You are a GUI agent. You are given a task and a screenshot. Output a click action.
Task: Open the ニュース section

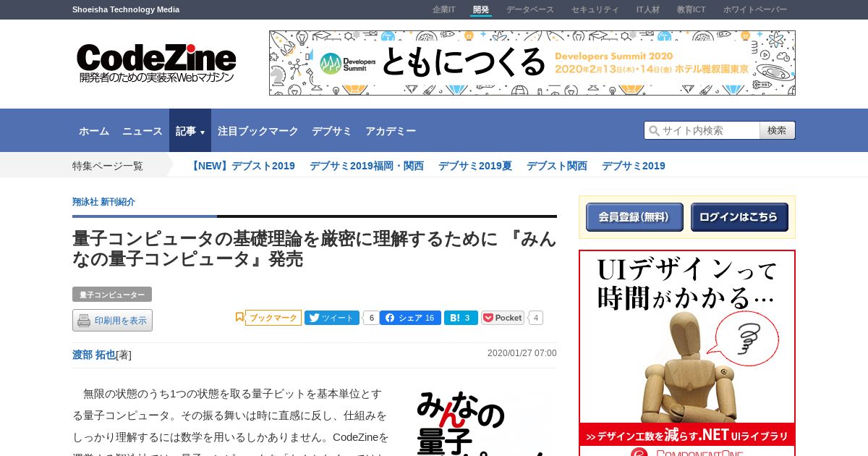click(x=142, y=131)
